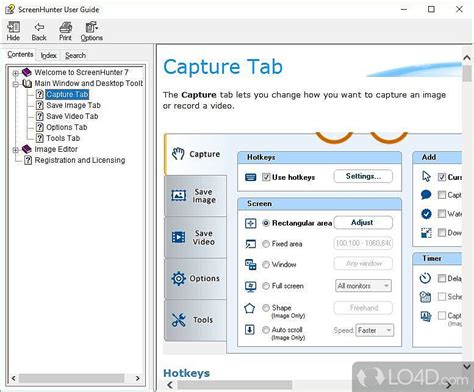474x392 pixels.
Task: Switch to the Contents tab
Action: coord(20,54)
